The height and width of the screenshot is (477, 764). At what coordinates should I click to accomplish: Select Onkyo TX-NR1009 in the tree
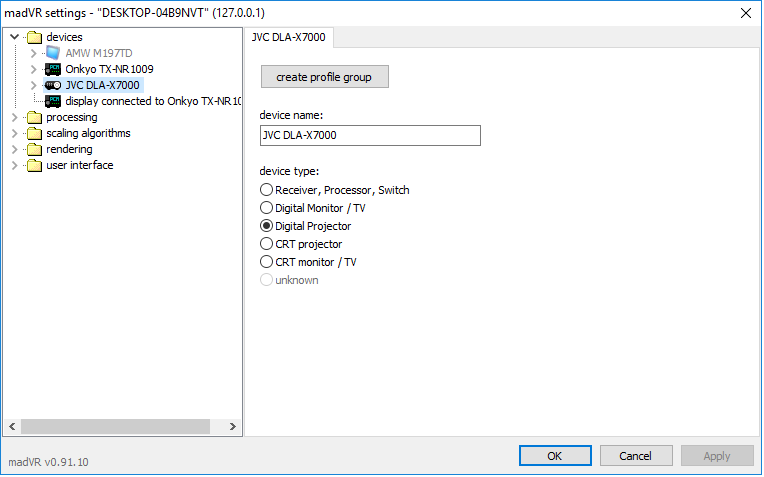coord(109,69)
